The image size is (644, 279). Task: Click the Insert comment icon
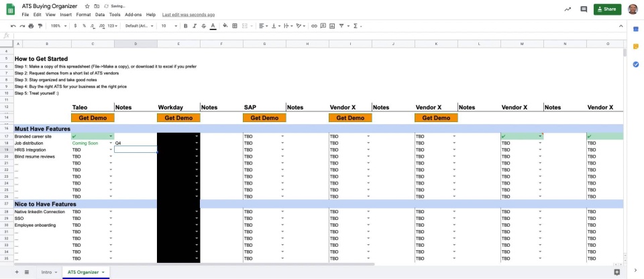click(323, 26)
